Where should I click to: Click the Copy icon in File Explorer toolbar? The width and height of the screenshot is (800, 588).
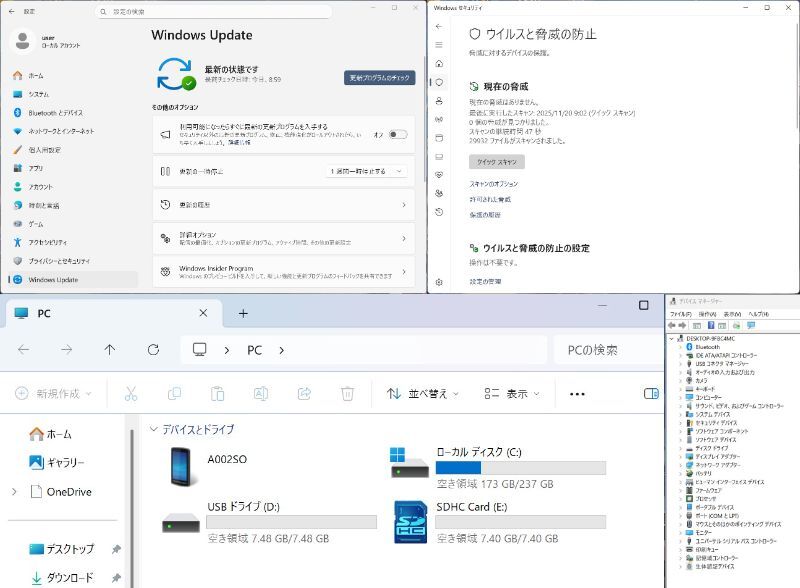click(x=174, y=394)
